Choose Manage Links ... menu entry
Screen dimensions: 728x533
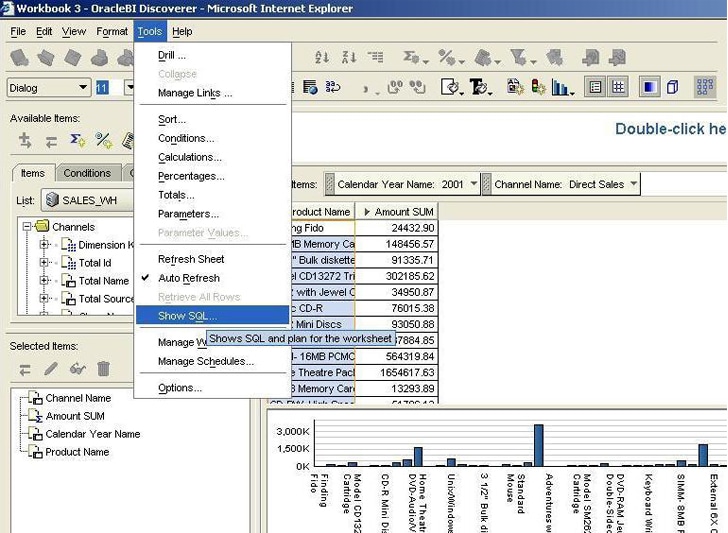(x=213, y=93)
